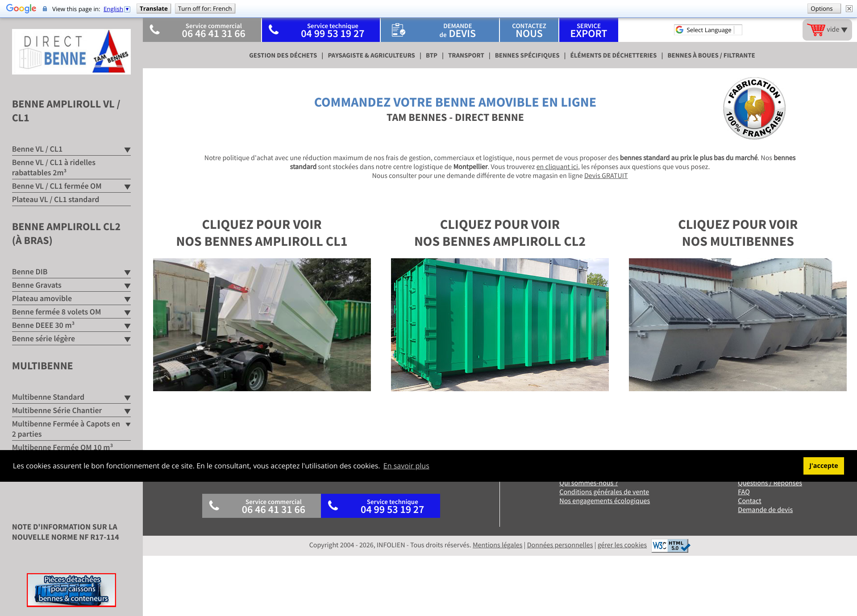Open Éléments de déchetteries menu

[613, 55]
